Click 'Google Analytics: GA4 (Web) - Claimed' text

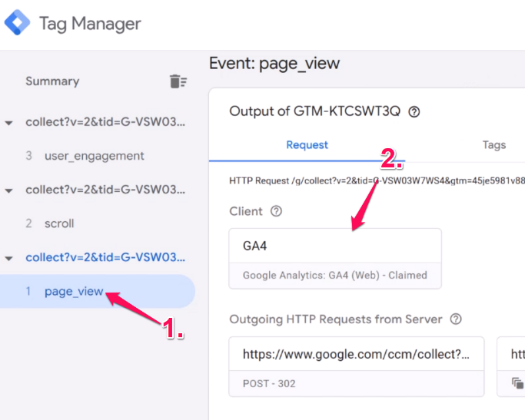pyautogui.click(x=335, y=275)
